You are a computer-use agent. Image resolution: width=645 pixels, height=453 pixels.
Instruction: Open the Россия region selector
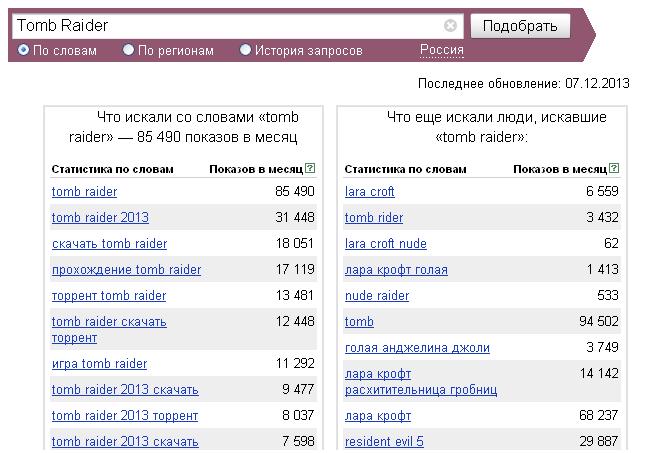[x=442, y=50]
